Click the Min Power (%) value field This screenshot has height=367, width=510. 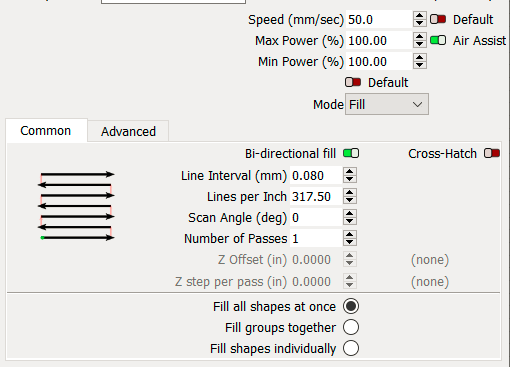[x=379, y=61]
